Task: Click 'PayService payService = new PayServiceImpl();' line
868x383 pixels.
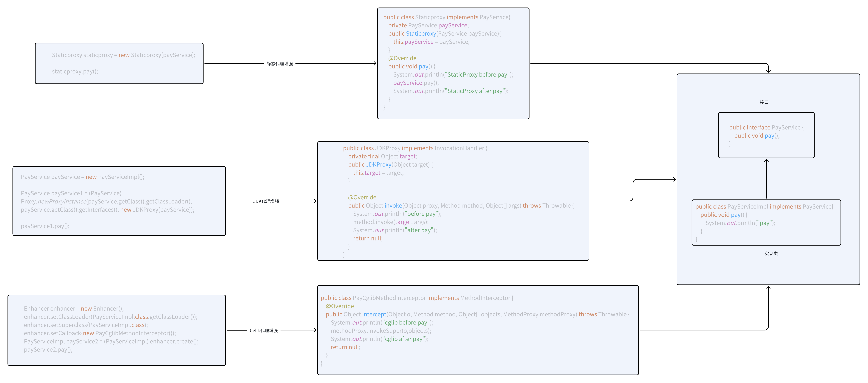Action: tap(83, 177)
